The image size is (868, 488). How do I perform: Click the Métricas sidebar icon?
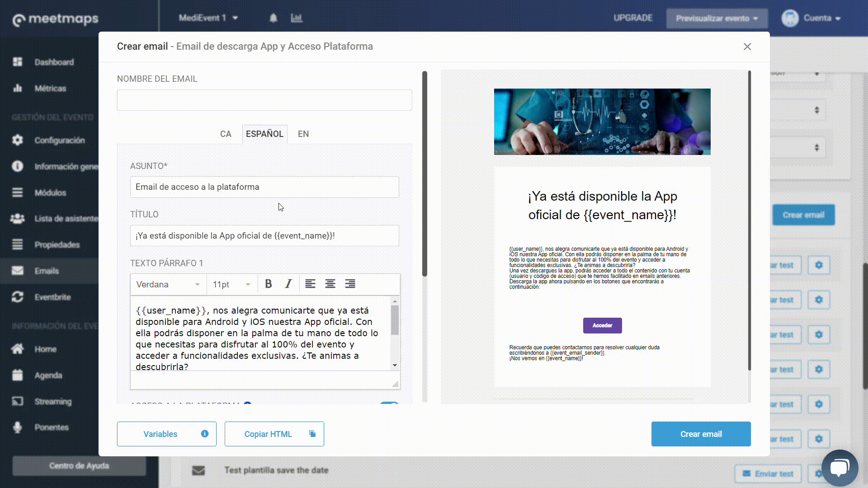click(17, 88)
